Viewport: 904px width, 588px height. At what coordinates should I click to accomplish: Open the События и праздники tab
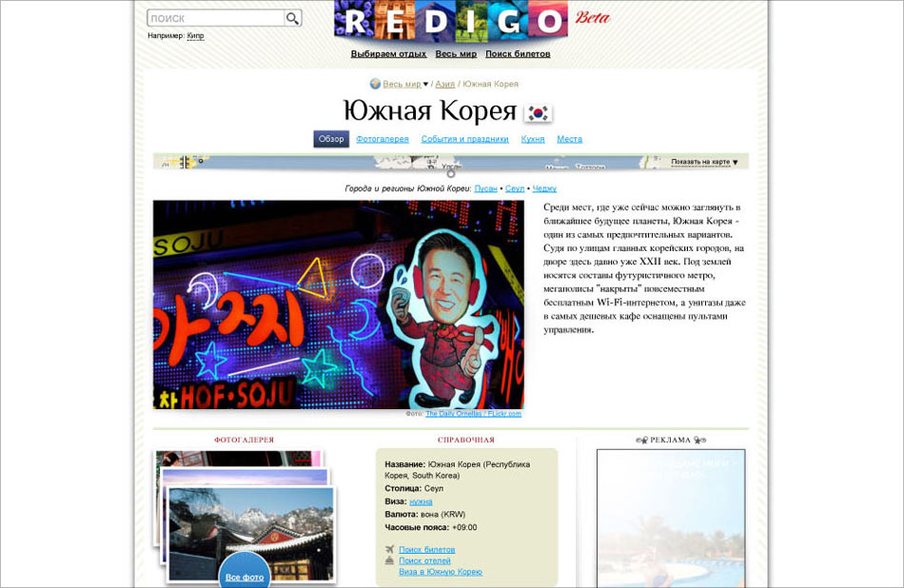coord(464,139)
